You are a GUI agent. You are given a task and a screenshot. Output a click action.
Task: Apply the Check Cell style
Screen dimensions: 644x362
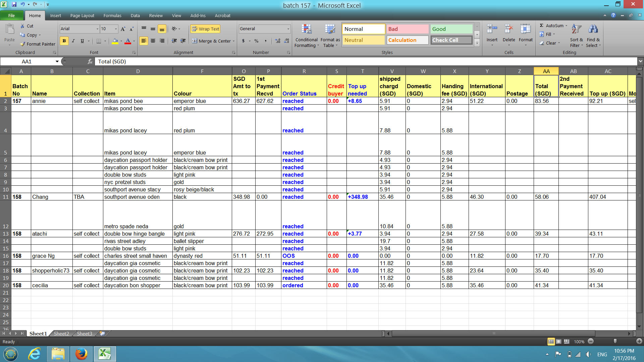(x=451, y=40)
